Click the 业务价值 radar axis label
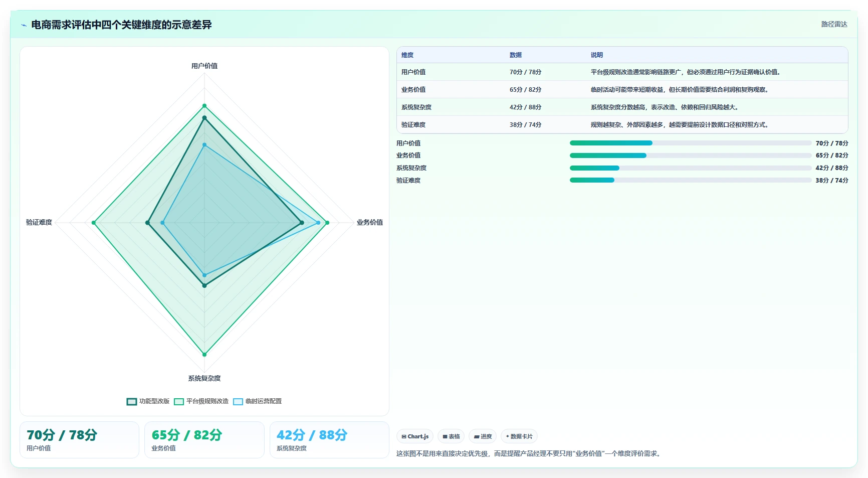The height and width of the screenshot is (478, 868). 370,222
